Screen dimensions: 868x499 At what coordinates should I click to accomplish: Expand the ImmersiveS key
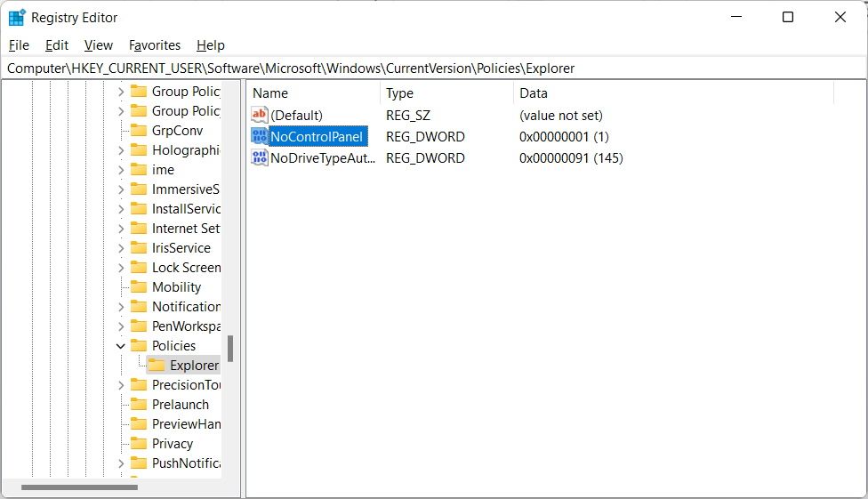pyautogui.click(x=121, y=189)
